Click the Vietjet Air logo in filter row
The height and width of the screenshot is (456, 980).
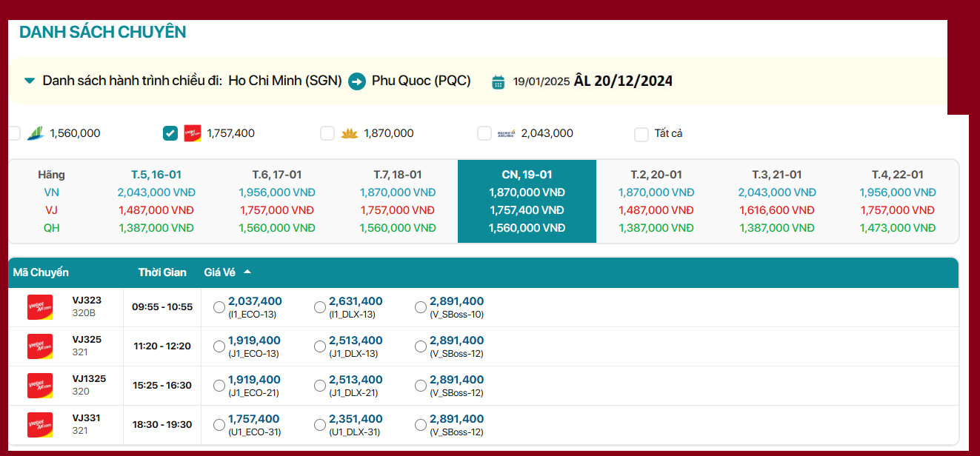coord(193,133)
